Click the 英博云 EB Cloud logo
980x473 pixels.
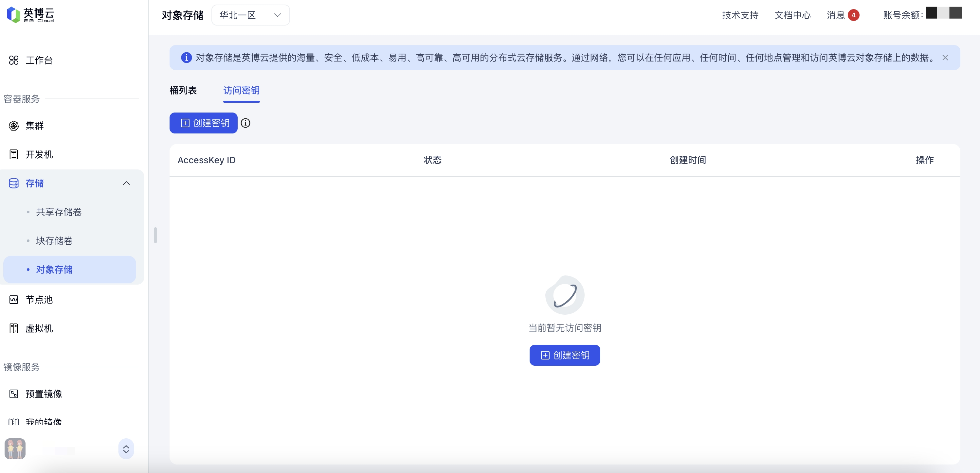pyautogui.click(x=30, y=14)
